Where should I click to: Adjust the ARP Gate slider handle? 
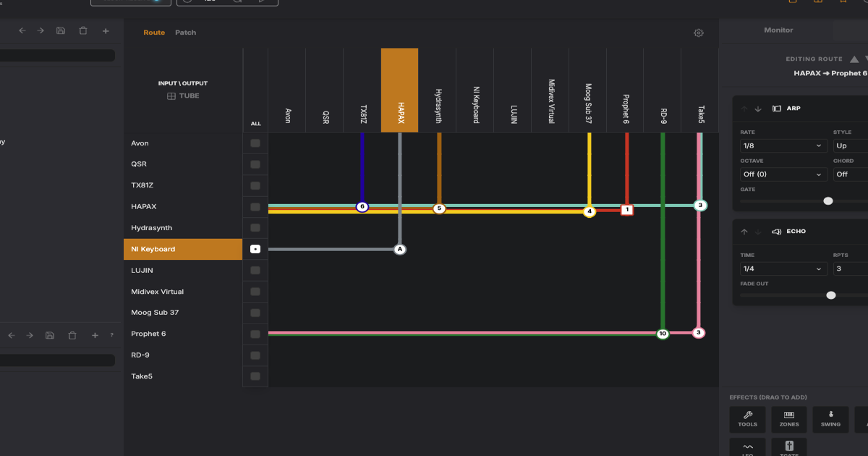click(x=828, y=201)
